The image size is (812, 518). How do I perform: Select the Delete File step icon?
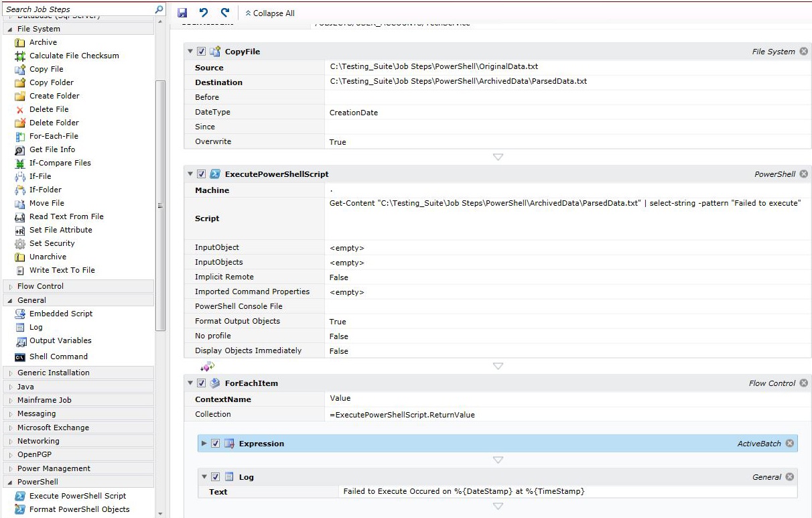tap(20, 109)
